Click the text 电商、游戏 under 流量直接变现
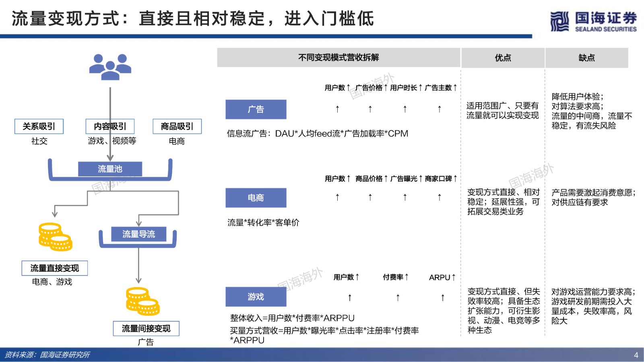This screenshot has width=644, height=362. coord(52,282)
